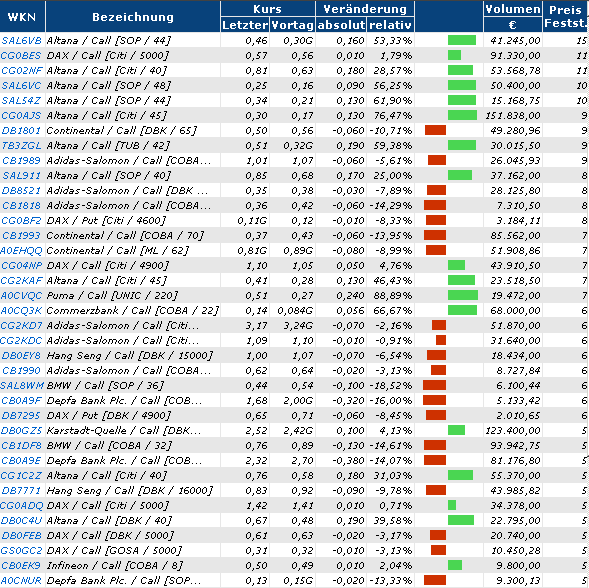The image size is (589, 588).
Task: Select volume value 151.838,00
Action: (513, 115)
